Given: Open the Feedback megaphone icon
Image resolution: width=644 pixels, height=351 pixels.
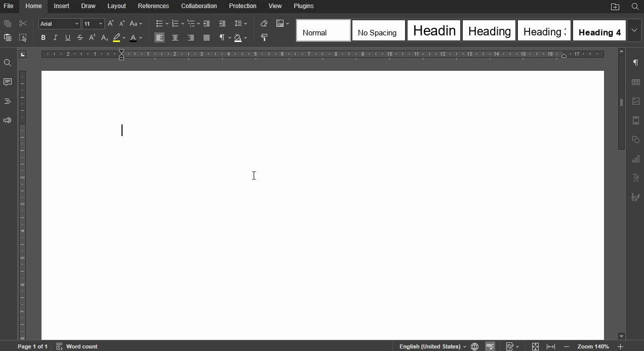Looking at the screenshot, I should pyautogui.click(x=8, y=120).
